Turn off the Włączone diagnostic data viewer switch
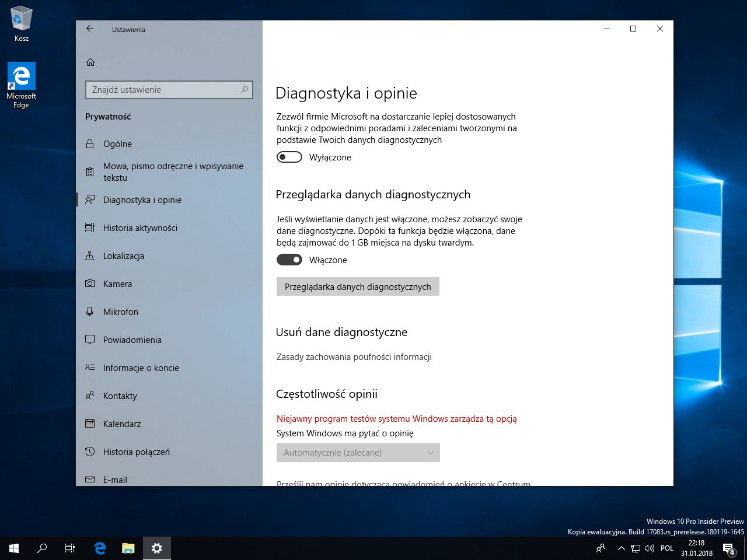This screenshot has width=747, height=560. pyautogui.click(x=289, y=260)
